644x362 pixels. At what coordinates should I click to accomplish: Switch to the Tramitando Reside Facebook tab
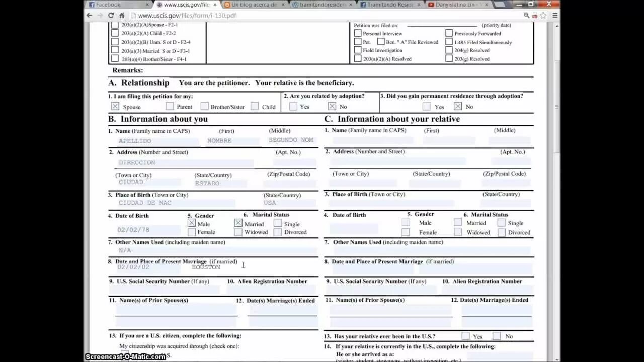390,5
